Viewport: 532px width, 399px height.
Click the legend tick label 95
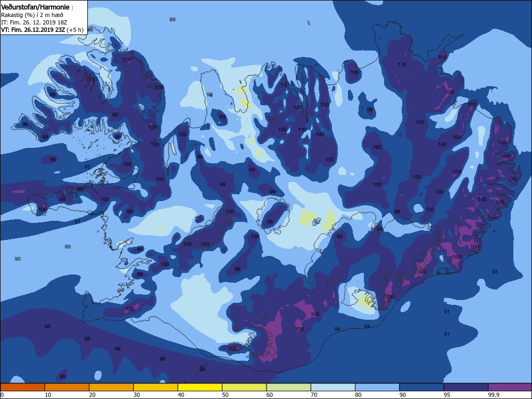(447, 395)
